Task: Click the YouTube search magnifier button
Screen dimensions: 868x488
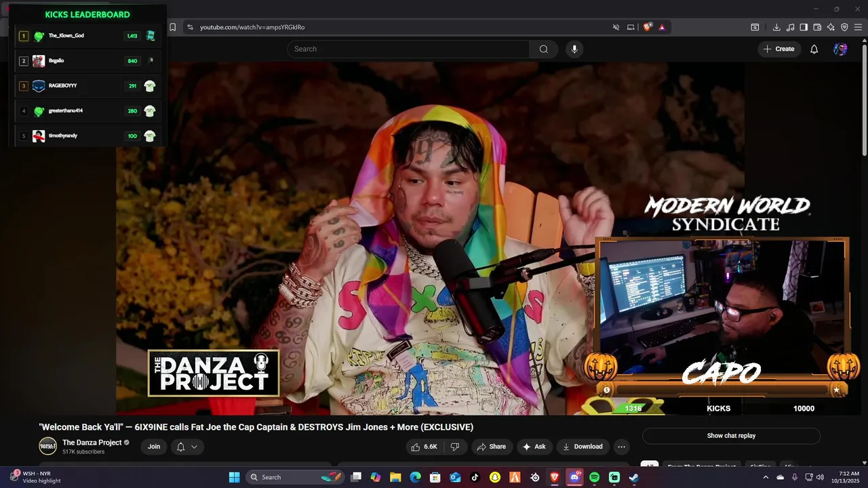Action: (x=543, y=49)
